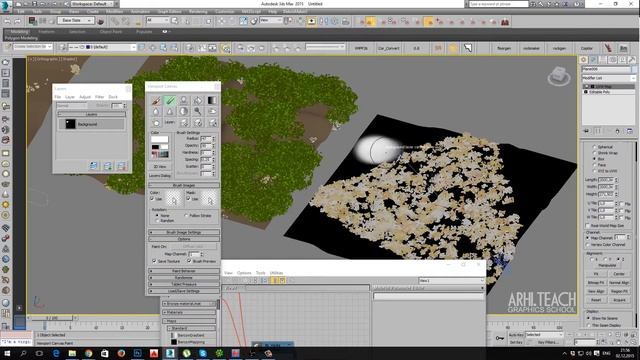
Task: Click the 2D View button
Action: click(160, 167)
